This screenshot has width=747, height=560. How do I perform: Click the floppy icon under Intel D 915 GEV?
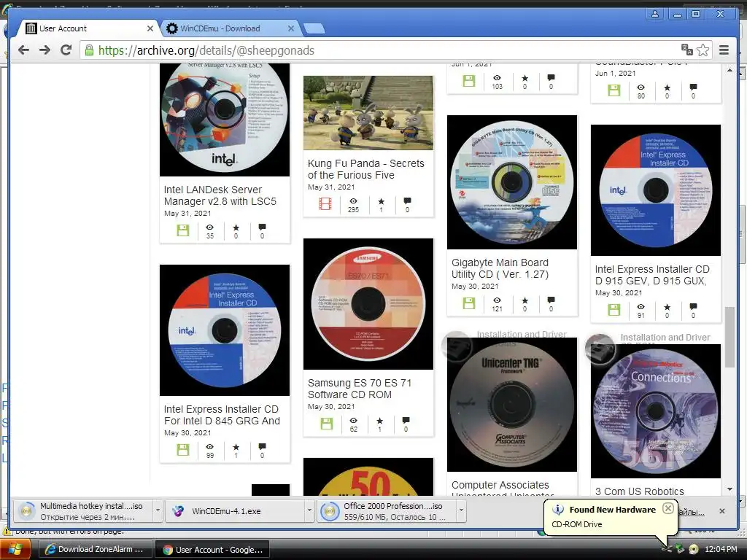(x=614, y=310)
